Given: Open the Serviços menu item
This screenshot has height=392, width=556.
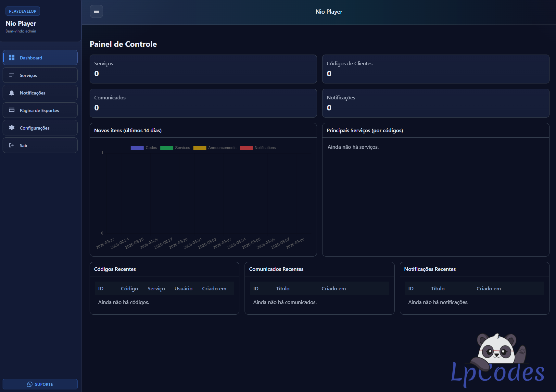Looking at the screenshot, I should (x=40, y=75).
